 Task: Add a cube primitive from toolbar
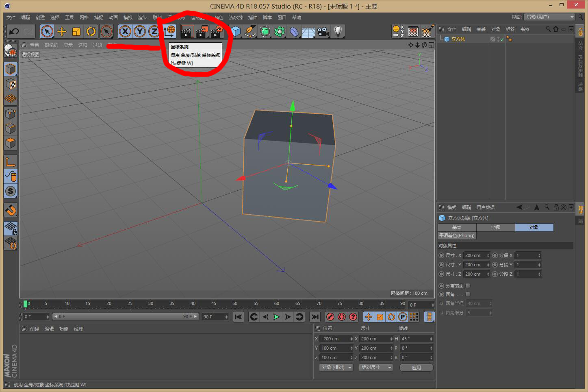(236, 31)
